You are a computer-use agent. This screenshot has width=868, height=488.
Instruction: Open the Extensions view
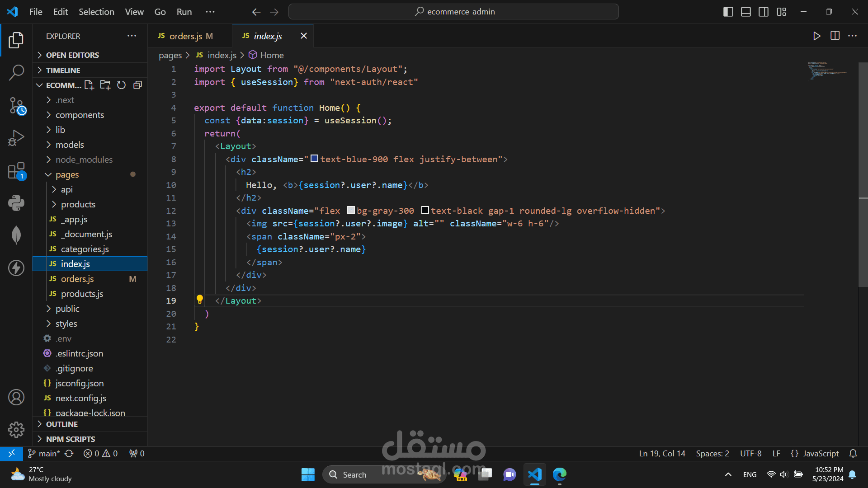16,171
